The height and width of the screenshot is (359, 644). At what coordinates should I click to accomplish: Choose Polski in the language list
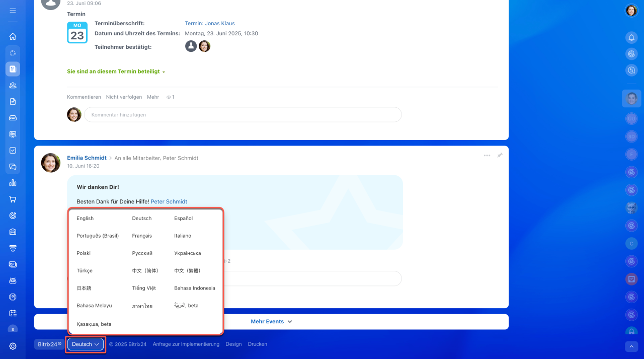pos(84,253)
